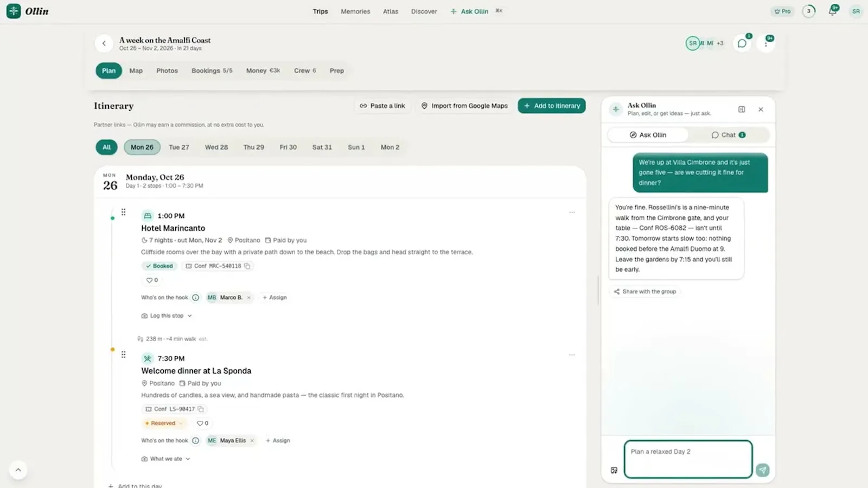Send the Ask Ollin message

click(x=763, y=470)
